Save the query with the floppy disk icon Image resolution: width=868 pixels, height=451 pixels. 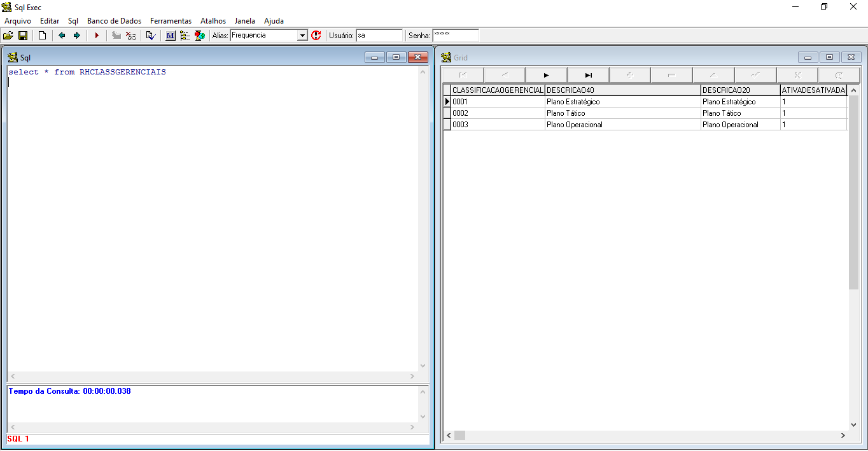(x=23, y=36)
